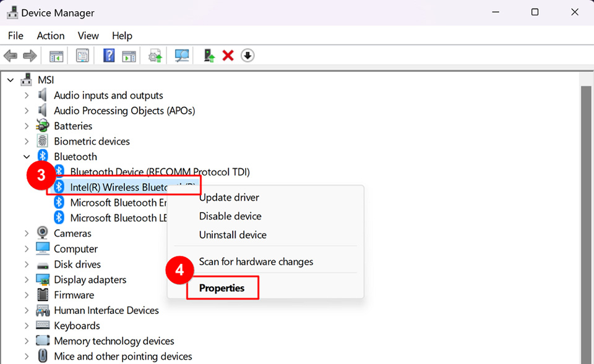The width and height of the screenshot is (594, 364).
Task: Show/hide action pane toolbar icon
Action: (129, 56)
